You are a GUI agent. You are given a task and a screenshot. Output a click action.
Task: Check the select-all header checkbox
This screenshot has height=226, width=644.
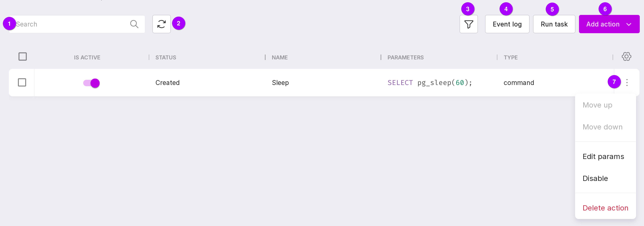[22, 57]
